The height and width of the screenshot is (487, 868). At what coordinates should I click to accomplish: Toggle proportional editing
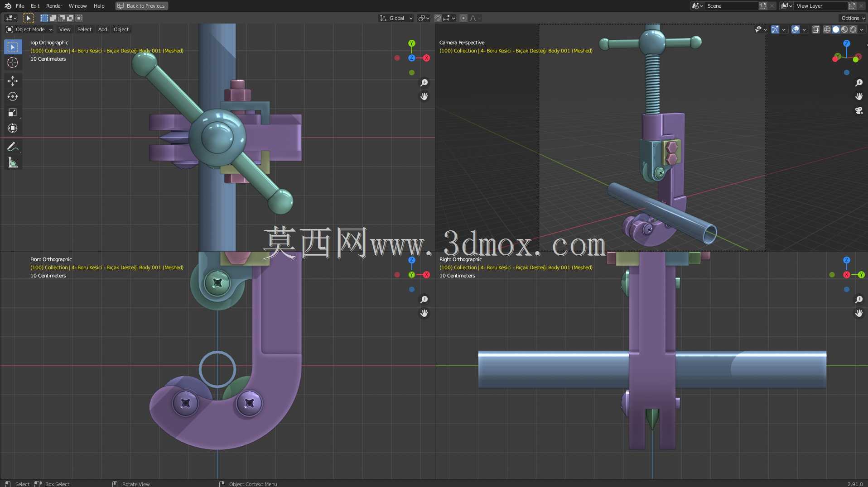point(463,18)
